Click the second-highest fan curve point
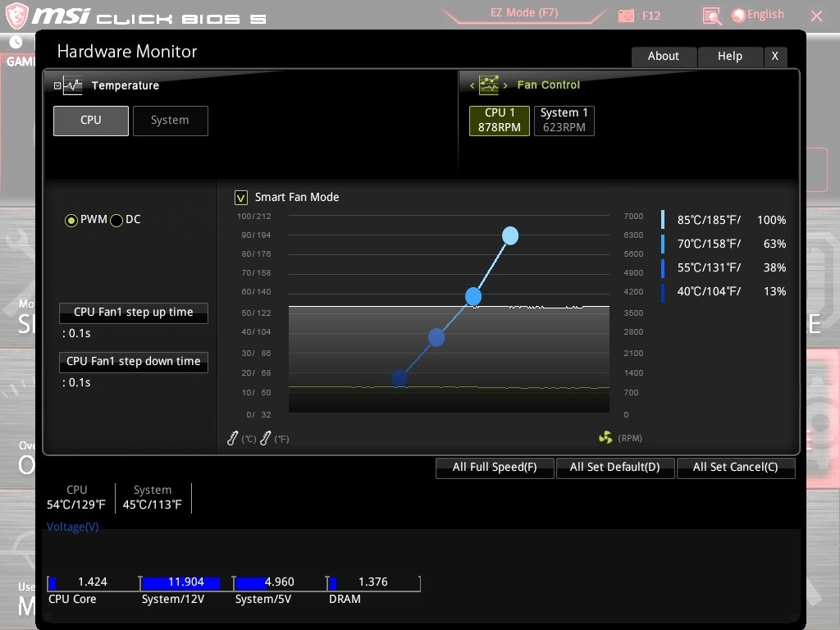 pos(473,296)
